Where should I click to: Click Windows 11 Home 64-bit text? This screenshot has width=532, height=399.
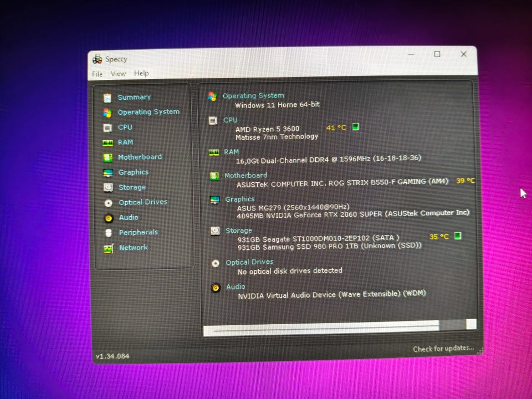[277, 105]
